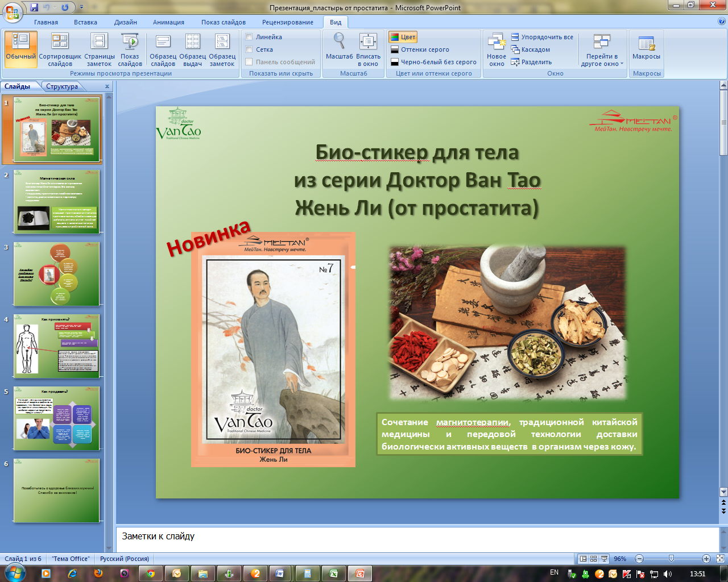728x582 pixels.
Task: Select slide 3 thumbnail
Action: click(x=56, y=273)
